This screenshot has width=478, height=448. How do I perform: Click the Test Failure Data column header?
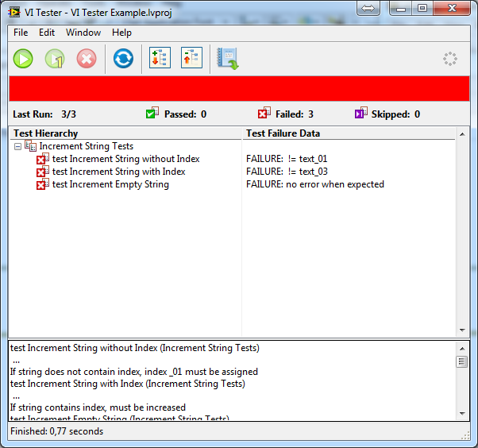349,133
